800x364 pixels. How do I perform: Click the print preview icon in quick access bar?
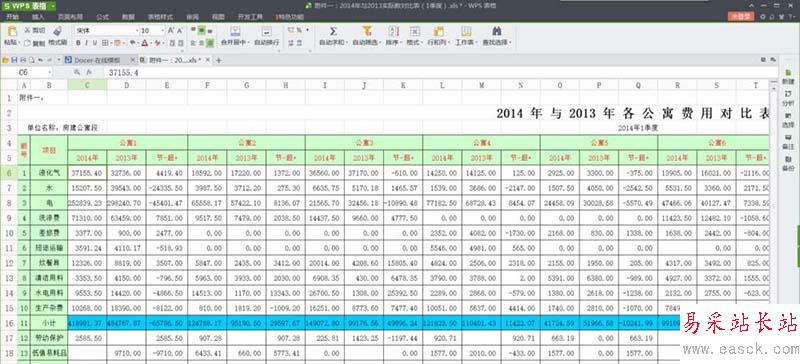point(32,60)
